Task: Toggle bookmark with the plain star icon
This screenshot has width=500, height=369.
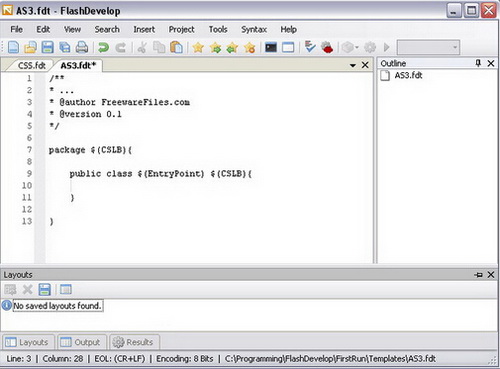Action: [x=198, y=48]
